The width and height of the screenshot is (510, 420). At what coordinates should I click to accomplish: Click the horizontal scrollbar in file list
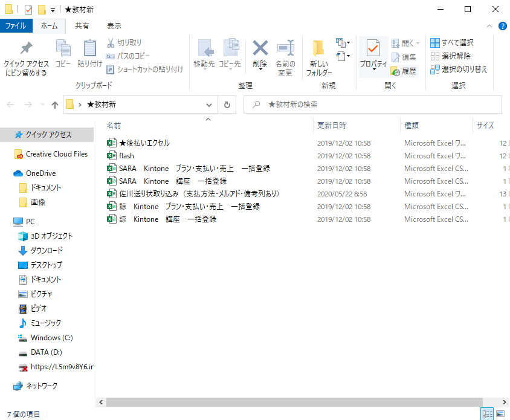(290, 401)
